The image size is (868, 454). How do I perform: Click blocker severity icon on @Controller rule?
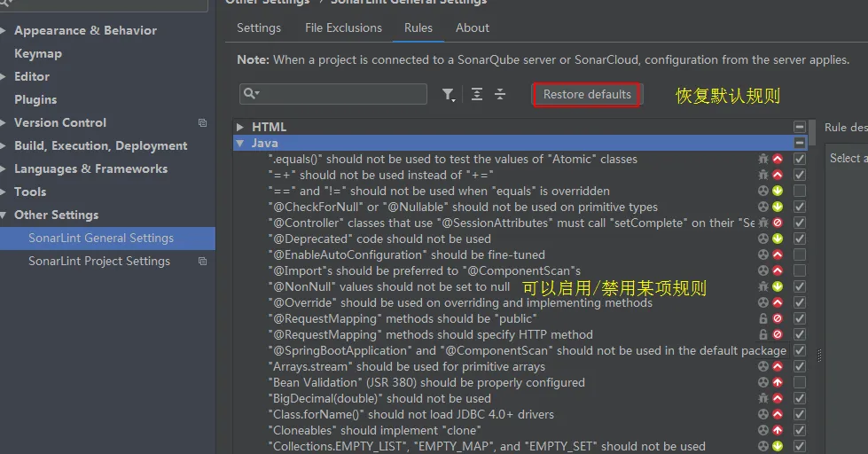click(x=778, y=223)
